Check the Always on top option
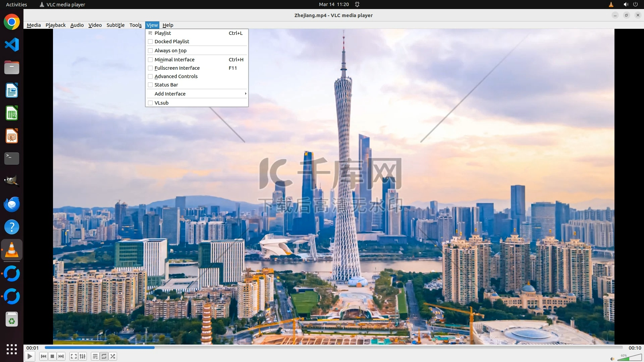The height and width of the screenshot is (362, 644). point(150,51)
